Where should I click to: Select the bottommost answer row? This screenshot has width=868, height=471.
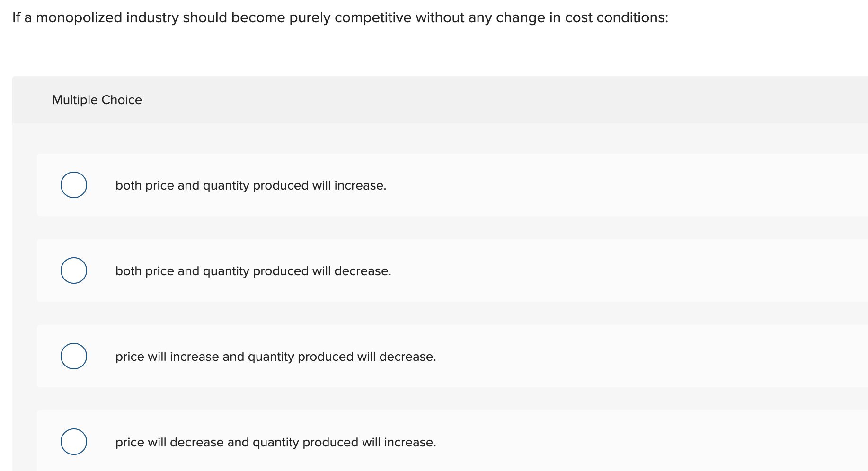point(331,442)
